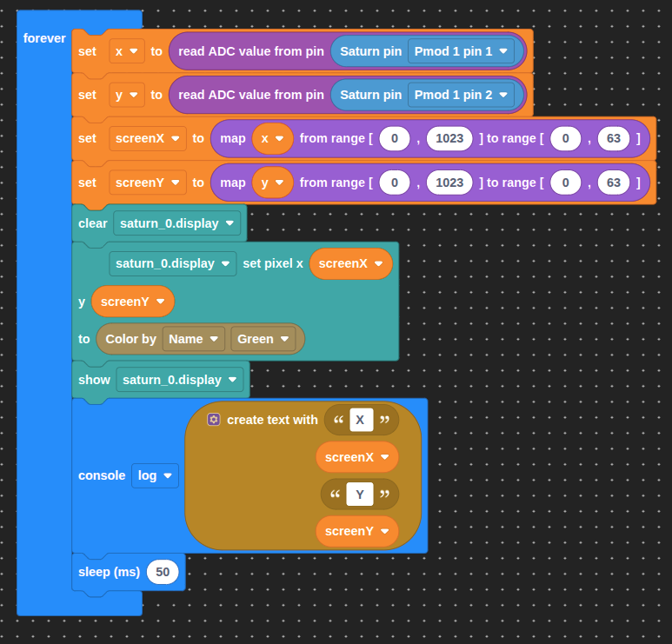The height and width of the screenshot is (644, 672).
Task: Open the gear mutator on create text block
Action: (x=214, y=420)
